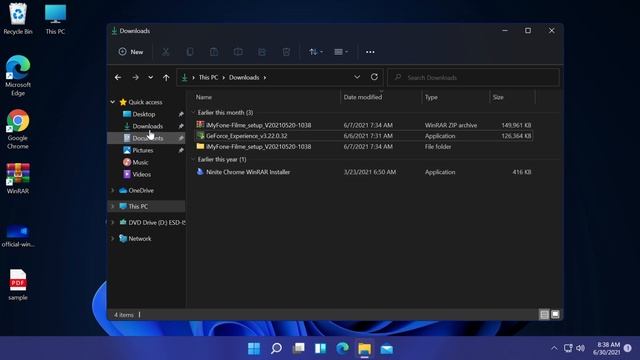Expand the Network tree node
The width and height of the screenshot is (640, 360).
click(x=113, y=238)
